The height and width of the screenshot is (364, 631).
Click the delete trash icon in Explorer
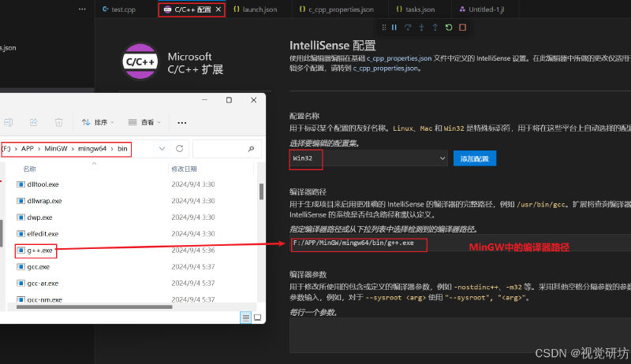click(x=58, y=122)
